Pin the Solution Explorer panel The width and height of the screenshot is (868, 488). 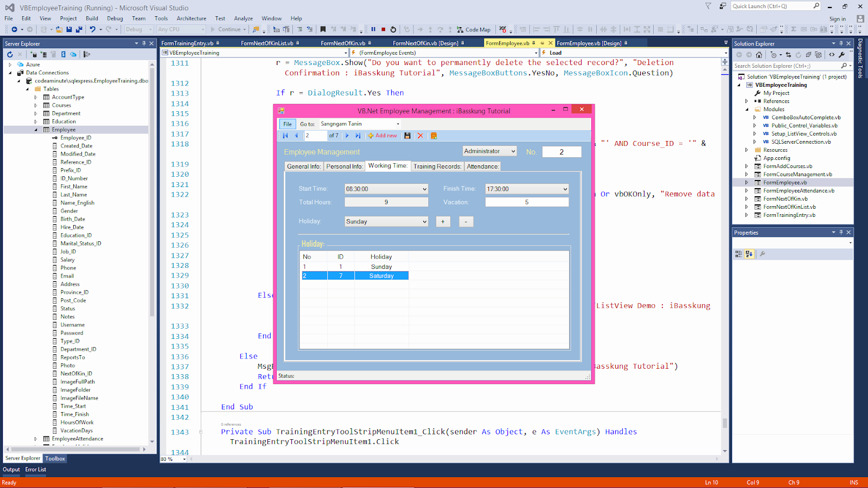(x=841, y=43)
